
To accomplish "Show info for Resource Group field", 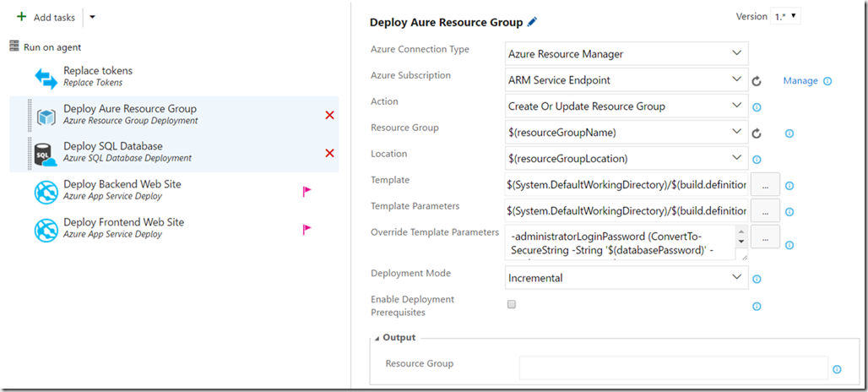I will [789, 133].
